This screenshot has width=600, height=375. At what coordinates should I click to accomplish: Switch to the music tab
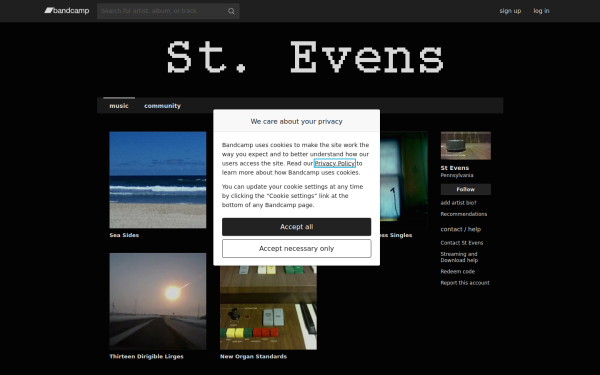pos(119,106)
